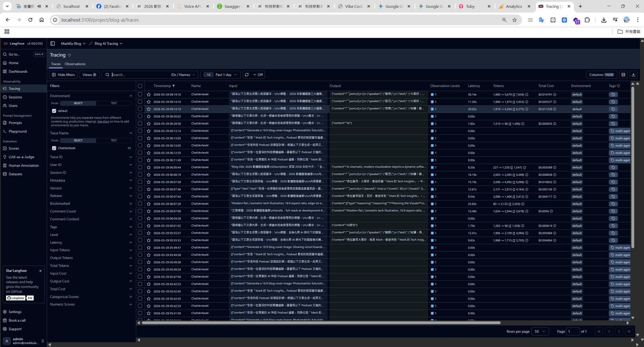Toggle the Langfuse sidebar panel icon
This screenshot has height=347, width=644.
pos(53,44)
